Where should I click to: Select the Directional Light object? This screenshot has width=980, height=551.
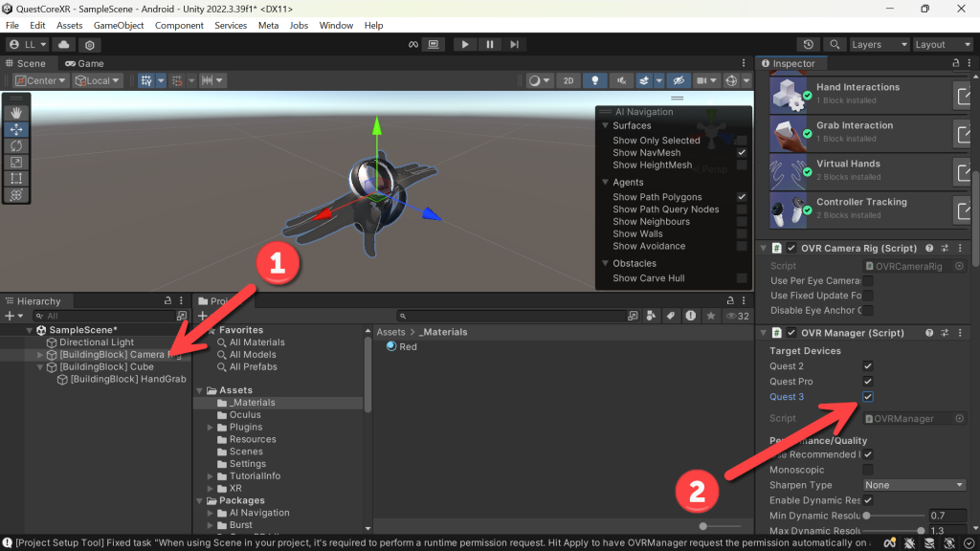(97, 342)
